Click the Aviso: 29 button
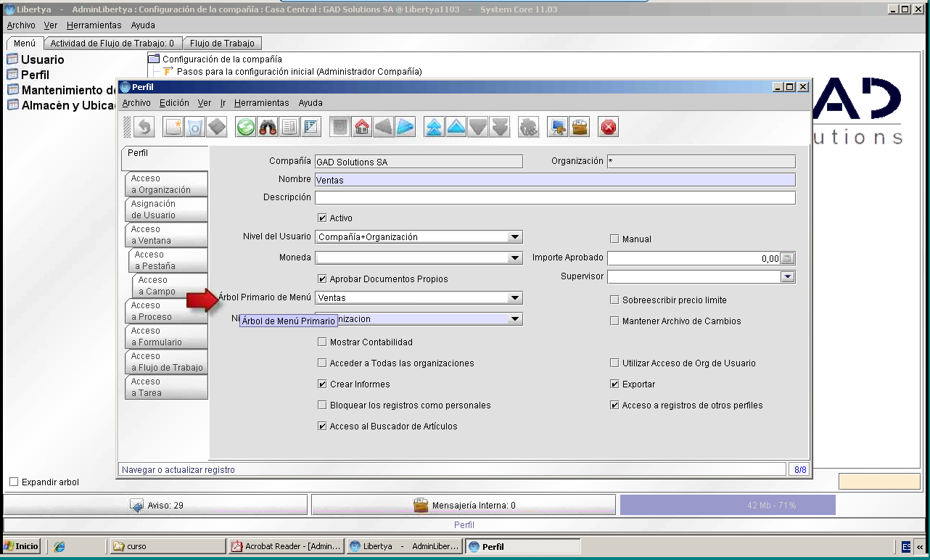The width and height of the screenshot is (930, 560). point(156,505)
